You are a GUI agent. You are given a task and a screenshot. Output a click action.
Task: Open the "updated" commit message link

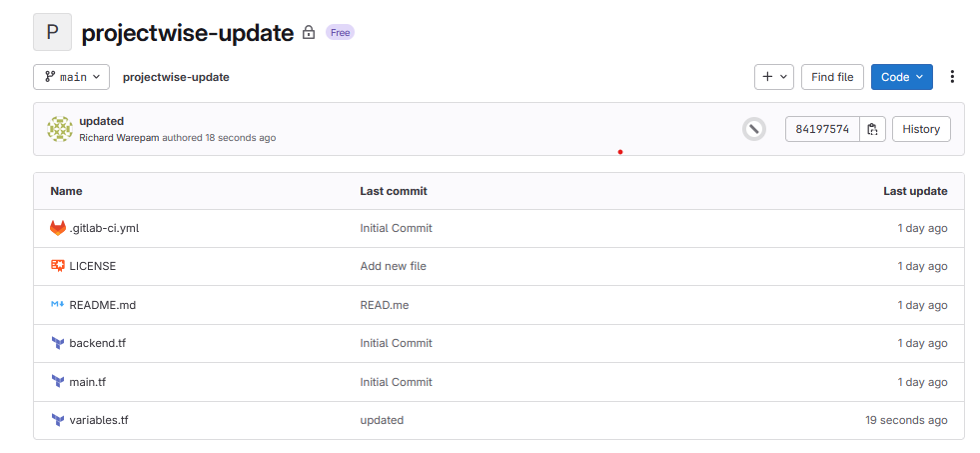coord(101,121)
